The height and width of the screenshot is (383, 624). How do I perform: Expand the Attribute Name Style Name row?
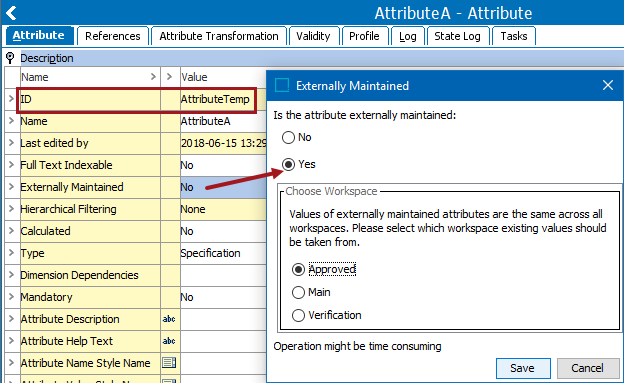pyautogui.click(x=12, y=363)
